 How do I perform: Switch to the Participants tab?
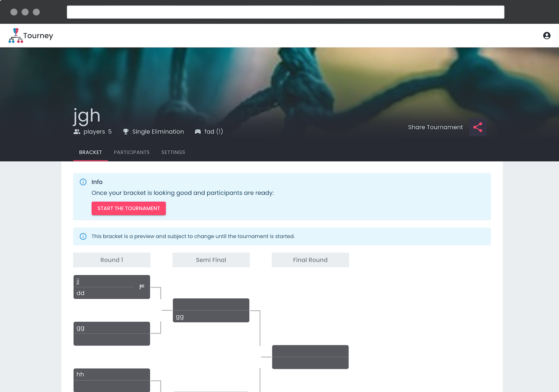pyautogui.click(x=132, y=152)
